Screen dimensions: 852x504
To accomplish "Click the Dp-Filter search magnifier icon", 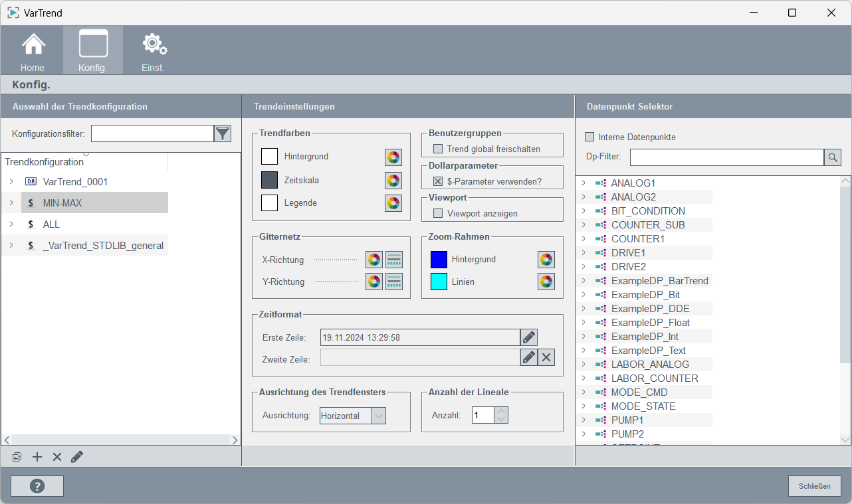I will click(833, 157).
